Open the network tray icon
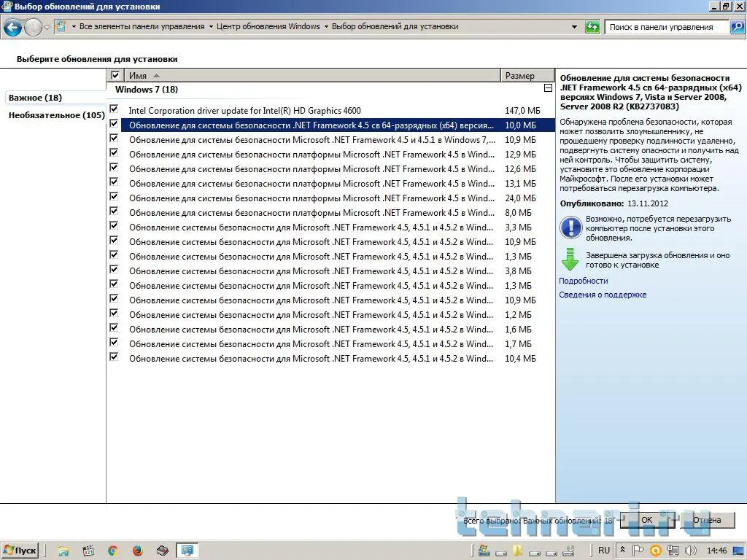Image resolution: width=747 pixels, height=560 pixels. tap(673, 551)
